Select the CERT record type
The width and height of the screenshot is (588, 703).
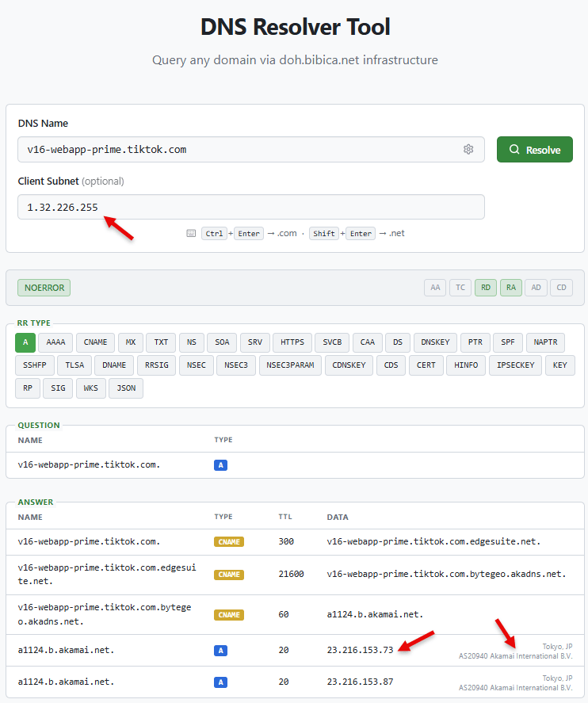[x=426, y=365]
